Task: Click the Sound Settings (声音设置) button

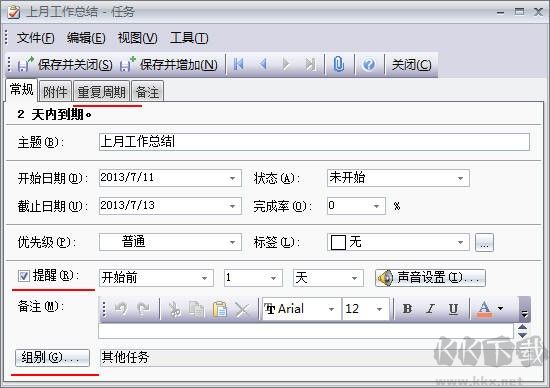Action: coord(430,278)
